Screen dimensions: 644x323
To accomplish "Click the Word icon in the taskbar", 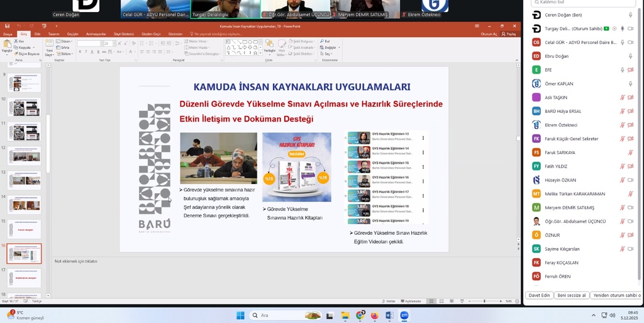I will 389,315.
